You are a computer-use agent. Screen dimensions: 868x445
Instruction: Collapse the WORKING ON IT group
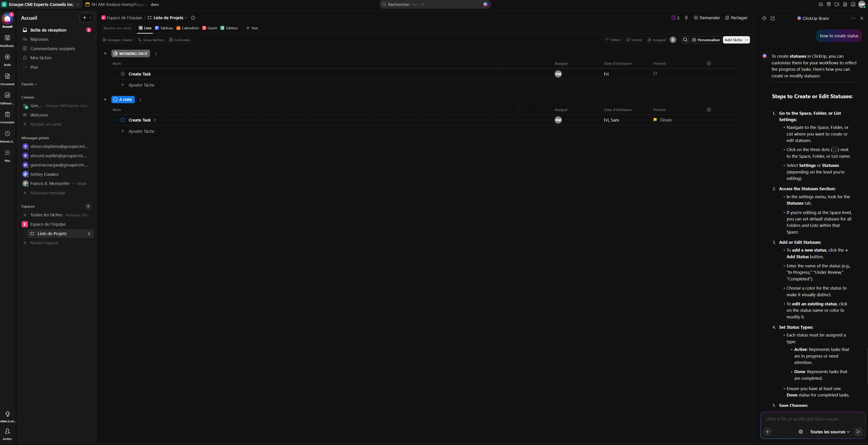point(105,54)
